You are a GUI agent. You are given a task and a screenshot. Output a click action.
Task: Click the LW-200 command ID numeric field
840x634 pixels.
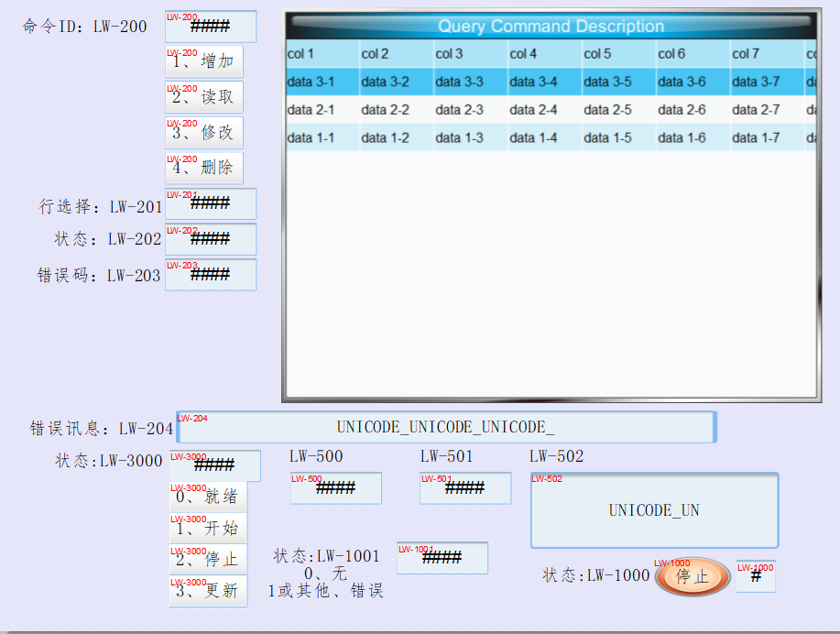(x=211, y=27)
